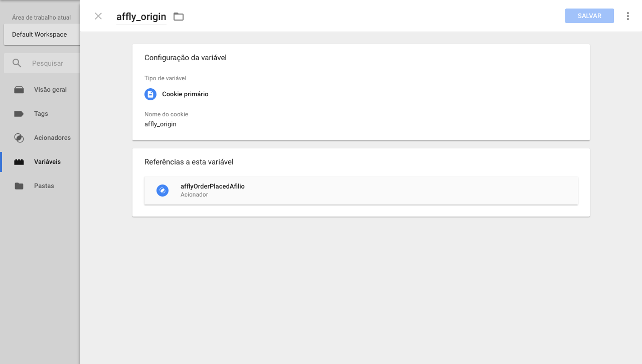The height and width of the screenshot is (364, 642).
Task: Click the Variáveis brick icon
Action: coord(19,162)
